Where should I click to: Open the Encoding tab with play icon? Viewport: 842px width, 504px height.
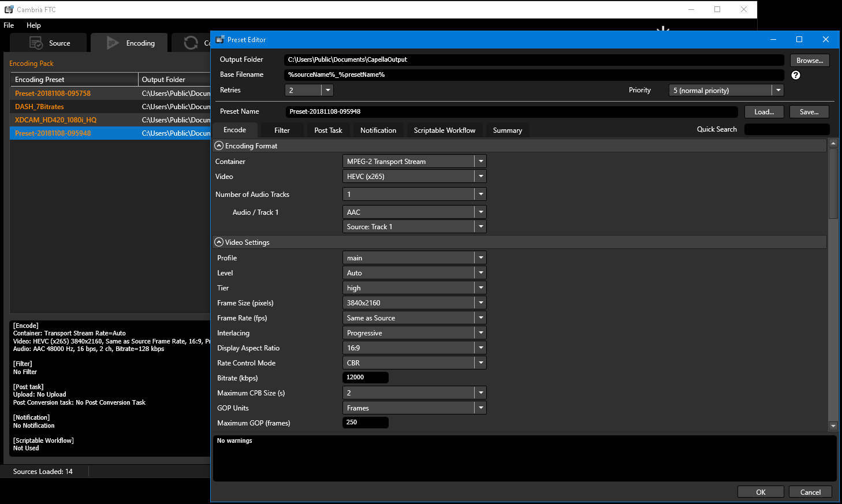[x=131, y=43]
